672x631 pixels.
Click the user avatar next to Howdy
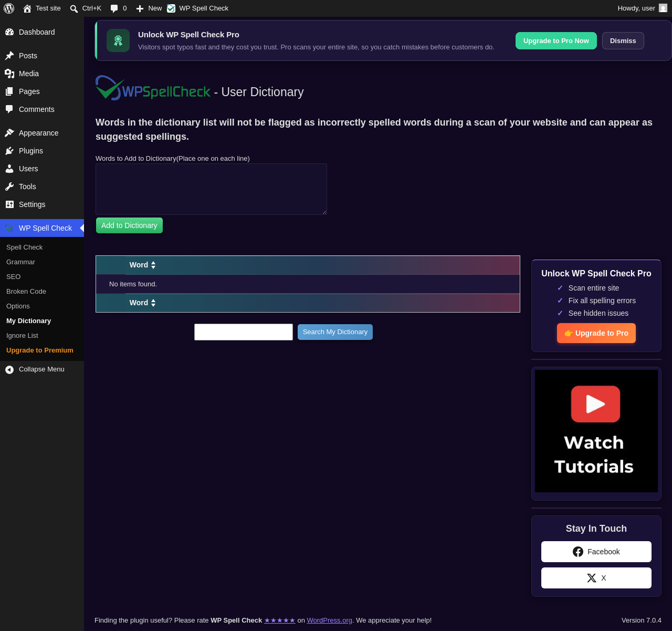663,8
